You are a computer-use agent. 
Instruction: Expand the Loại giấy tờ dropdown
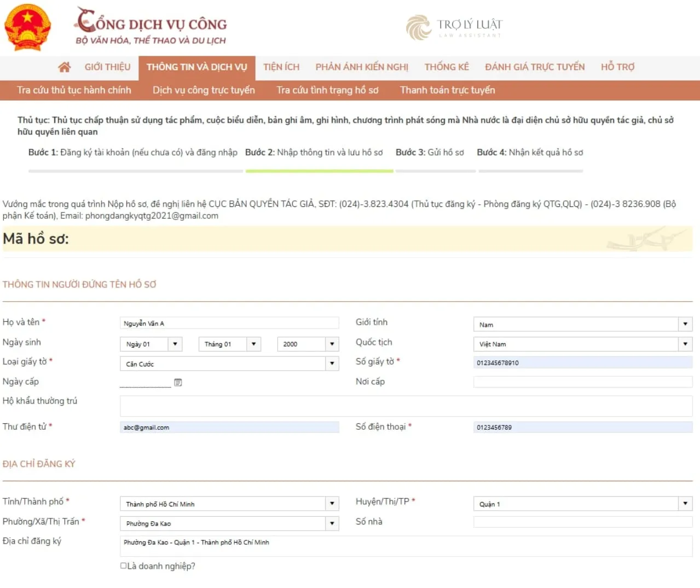332,364
